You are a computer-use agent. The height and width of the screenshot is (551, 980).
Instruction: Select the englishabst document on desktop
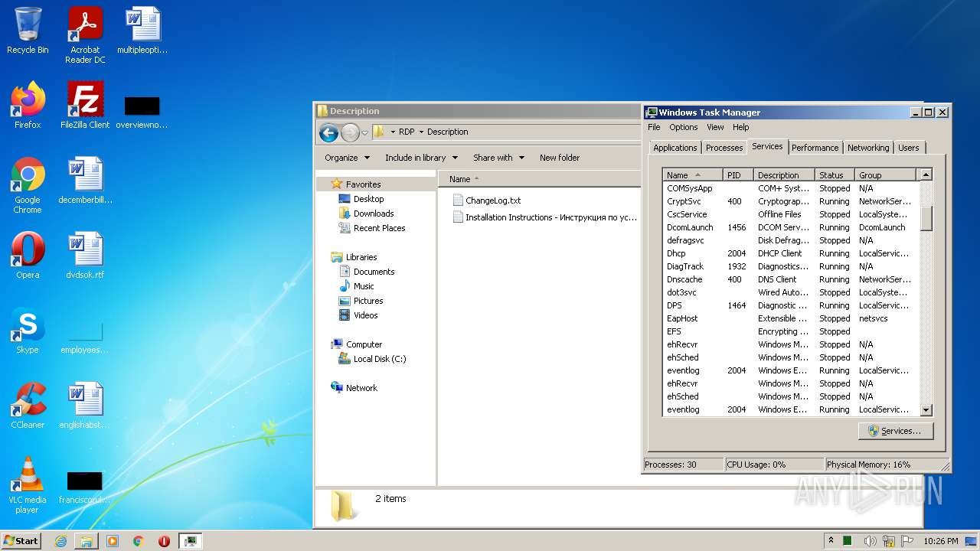coord(85,405)
